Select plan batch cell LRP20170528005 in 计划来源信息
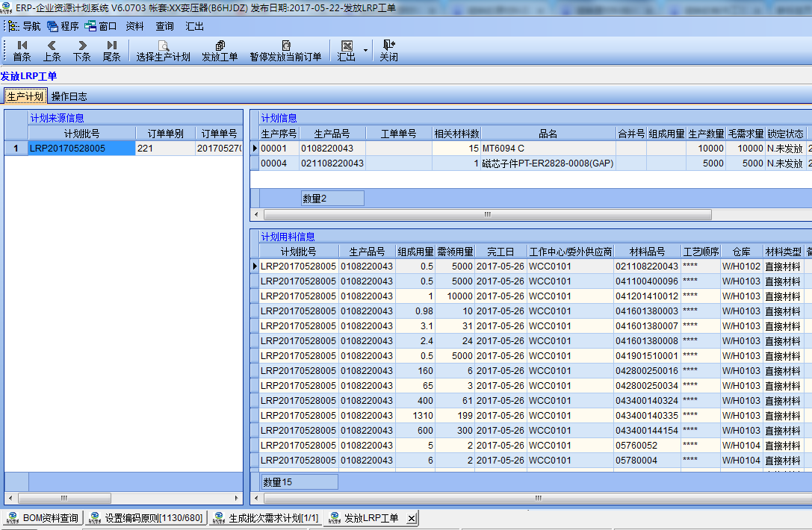This screenshot has width=812, height=530. pyautogui.click(x=82, y=149)
